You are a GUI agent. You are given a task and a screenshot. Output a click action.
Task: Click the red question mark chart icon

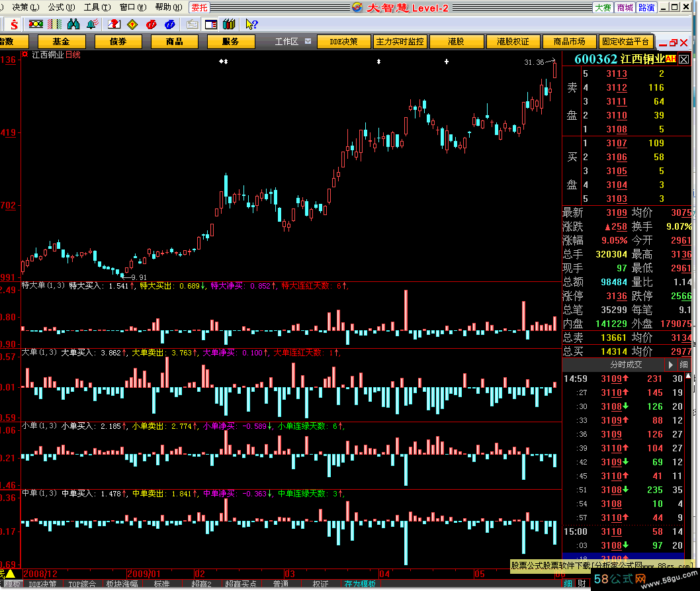click(x=114, y=24)
